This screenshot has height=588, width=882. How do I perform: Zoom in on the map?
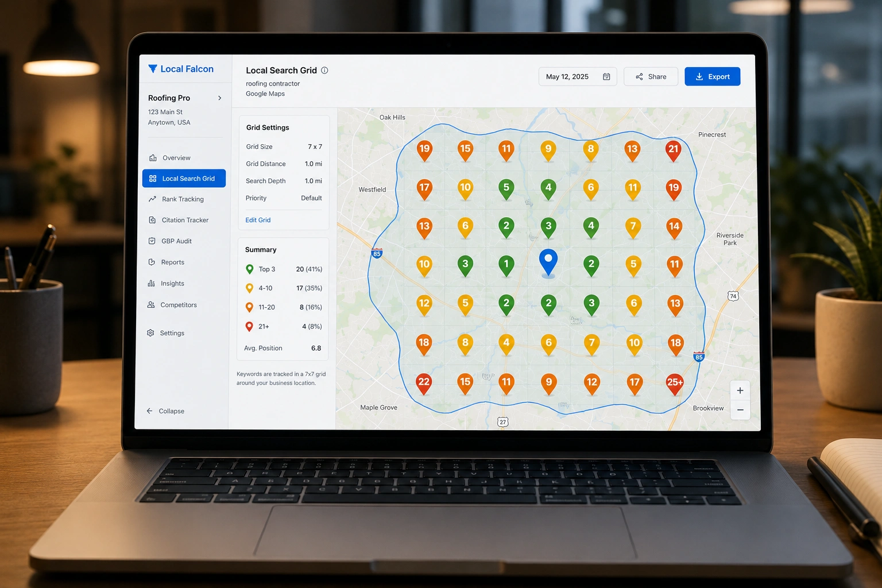coord(740,390)
